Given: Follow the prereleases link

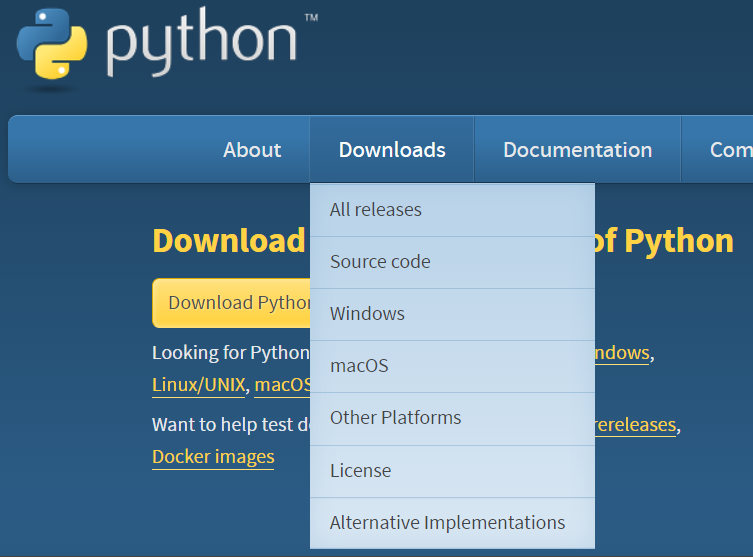Looking at the screenshot, I should 635,425.
